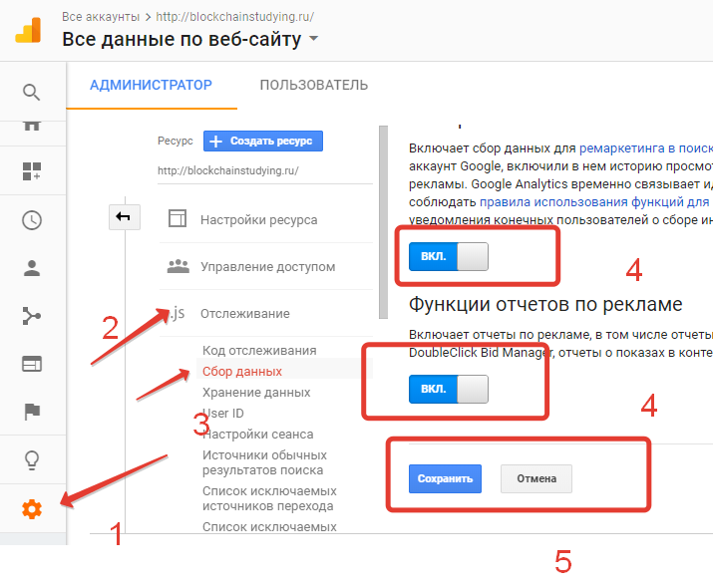This screenshot has width=713, height=588.
Task: Click the resource column vertical scrollbar
Action: point(382,219)
